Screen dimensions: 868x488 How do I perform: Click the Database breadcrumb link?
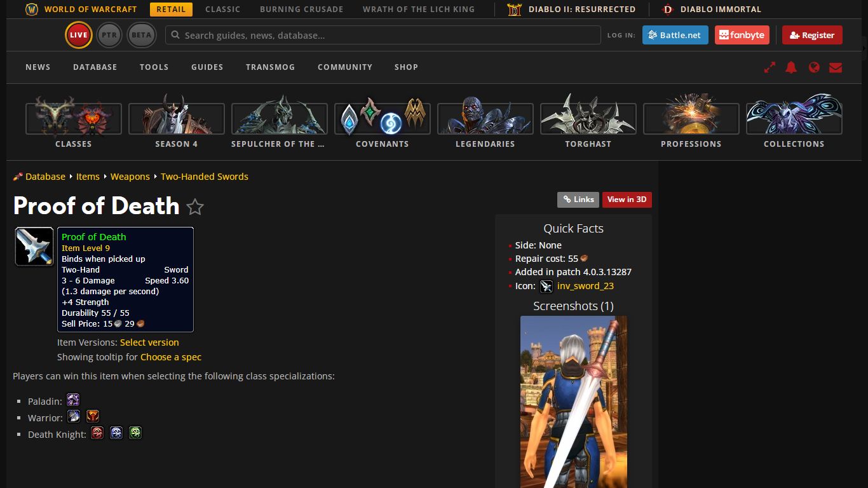(x=45, y=177)
